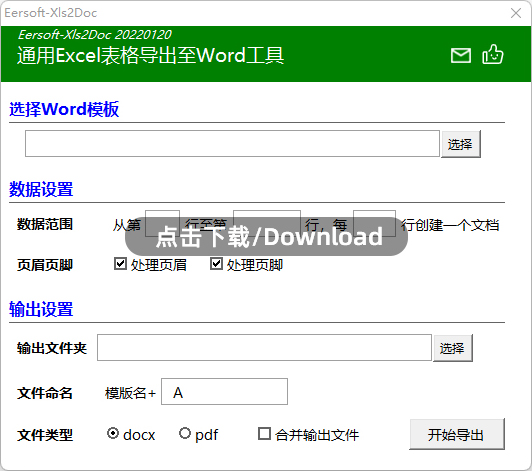The height and width of the screenshot is (471, 532).
Task: Click the 输出文件夹 path field
Action: [x=264, y=347]
